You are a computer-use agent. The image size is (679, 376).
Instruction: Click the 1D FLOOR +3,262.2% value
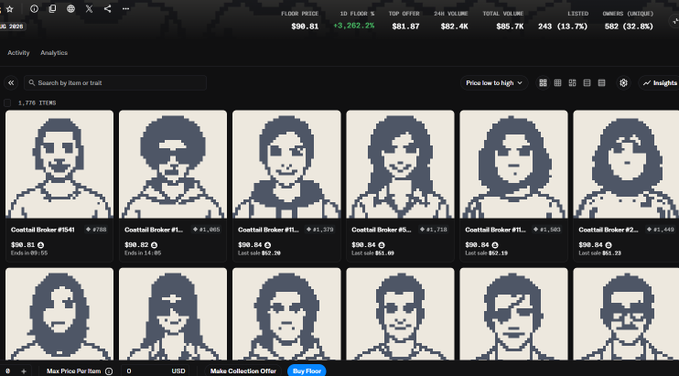click(354, 26)
